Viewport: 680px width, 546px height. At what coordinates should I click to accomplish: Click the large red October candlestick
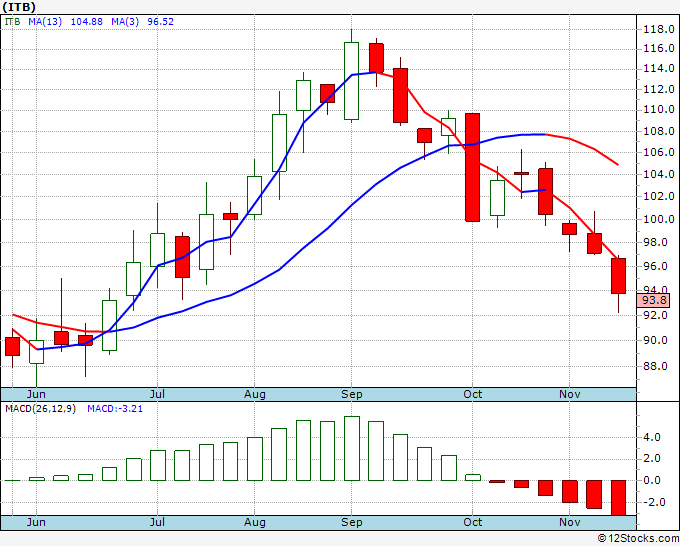click(x=472, y=167)
